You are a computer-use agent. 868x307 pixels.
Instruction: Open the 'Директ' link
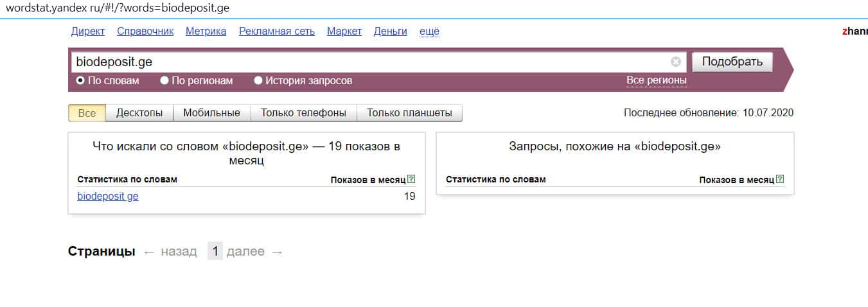click(88, 31)
